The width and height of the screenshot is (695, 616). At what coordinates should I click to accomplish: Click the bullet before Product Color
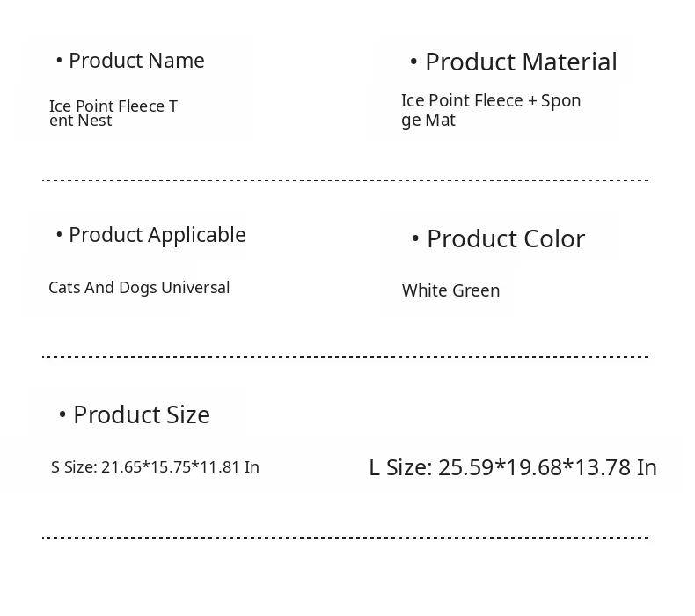coord(415,239)
